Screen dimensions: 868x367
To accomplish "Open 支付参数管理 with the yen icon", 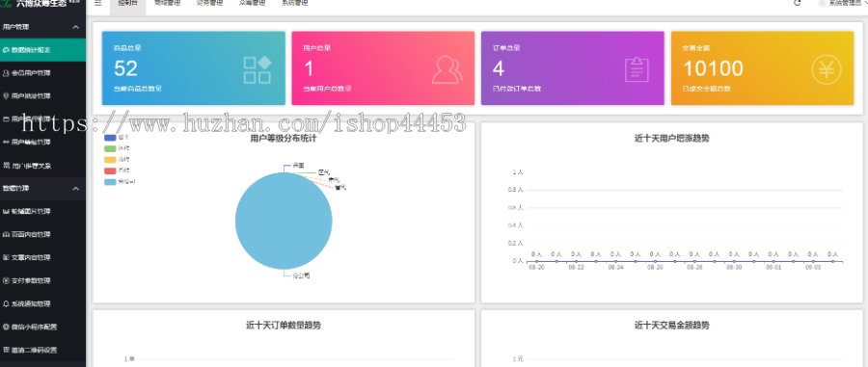I will 42,280.
